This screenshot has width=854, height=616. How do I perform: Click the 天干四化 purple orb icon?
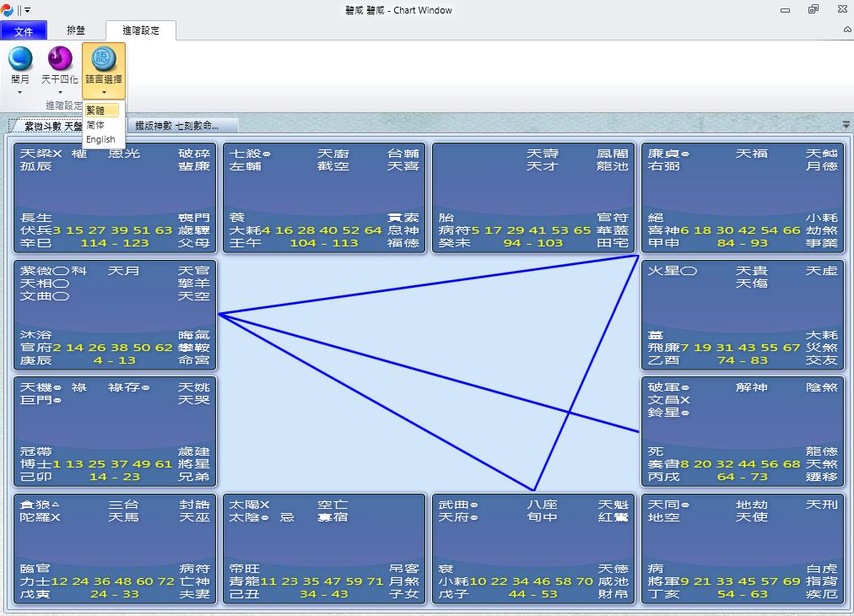click(x=60, y=59)
